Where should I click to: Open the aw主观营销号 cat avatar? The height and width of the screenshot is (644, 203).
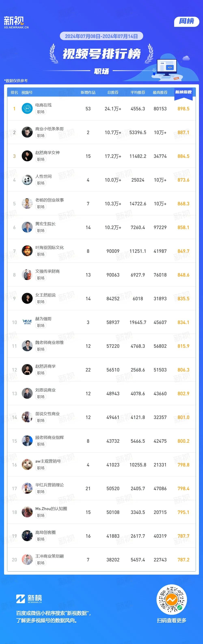coord(27,465)
